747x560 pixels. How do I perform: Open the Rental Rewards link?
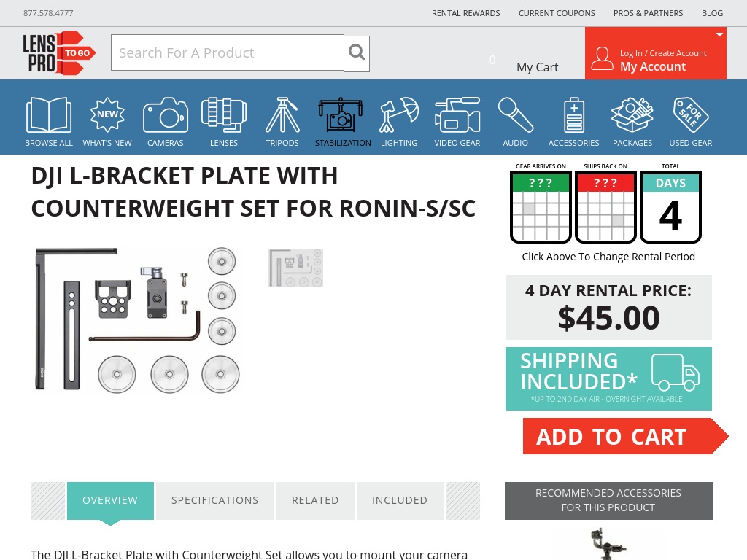(466, 13)
